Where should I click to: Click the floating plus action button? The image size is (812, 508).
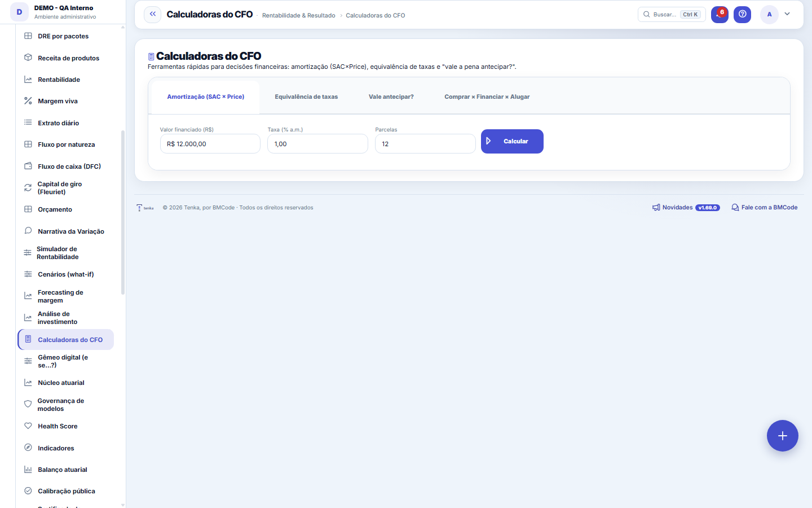click(x=783, y=436)
